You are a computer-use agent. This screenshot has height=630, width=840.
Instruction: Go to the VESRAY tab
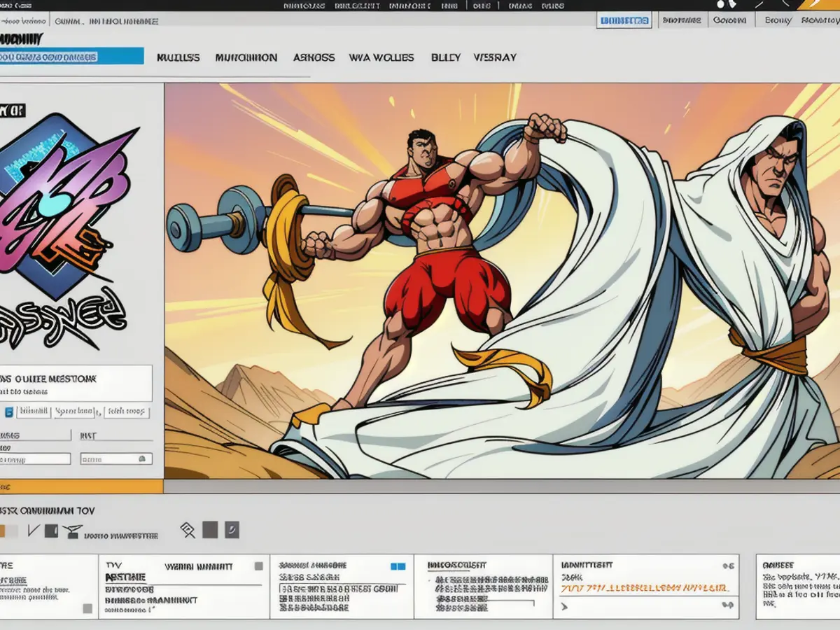pyautogui.click(x=495, y=57)
